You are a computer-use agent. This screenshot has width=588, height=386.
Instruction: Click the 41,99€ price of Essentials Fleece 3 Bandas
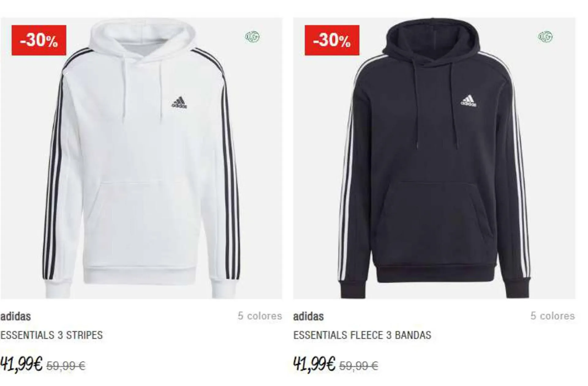[314, 364]
